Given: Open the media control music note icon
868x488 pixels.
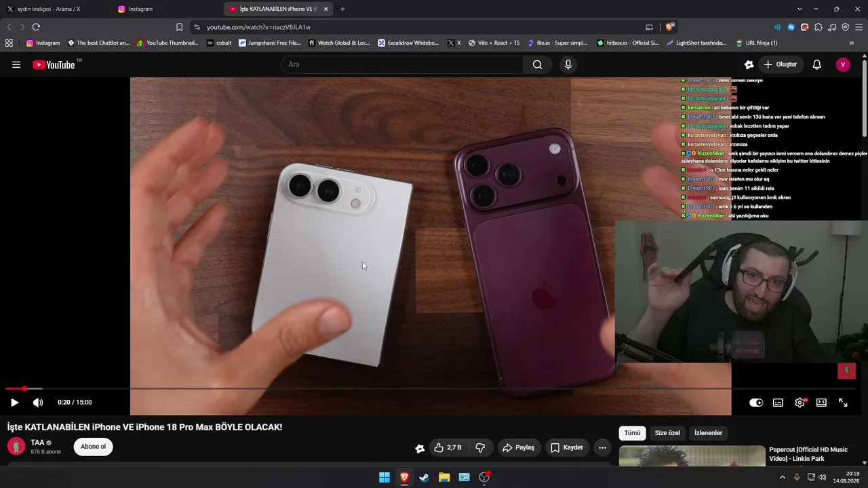Looking at the screenshot, I should pos(832,27).
